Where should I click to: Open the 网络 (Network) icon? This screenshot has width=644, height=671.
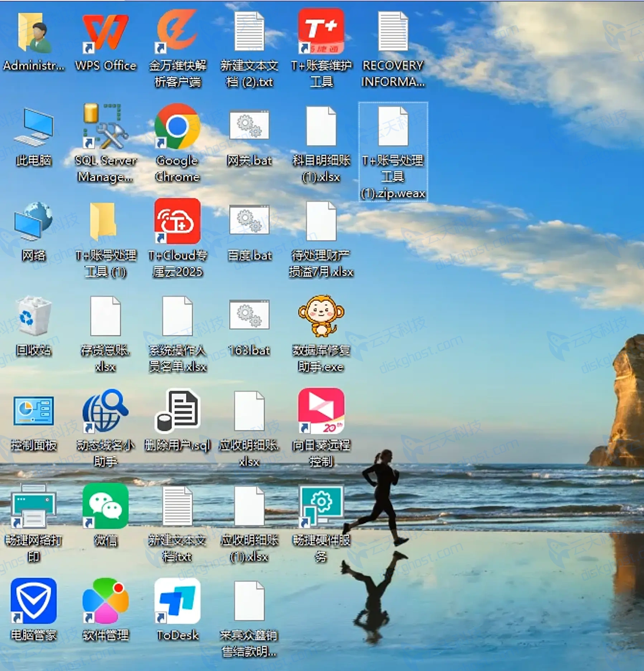pyautogui.click(x=34, y=222)
